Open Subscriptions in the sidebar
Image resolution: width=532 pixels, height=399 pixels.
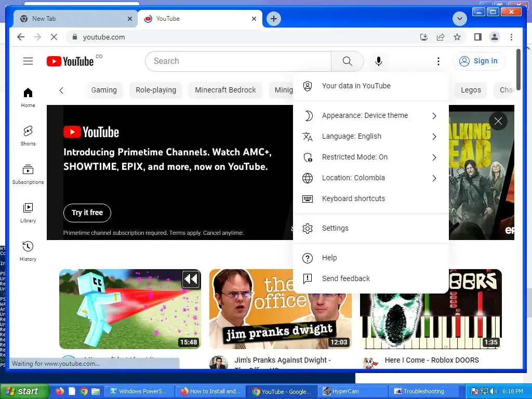click(28, 175)
